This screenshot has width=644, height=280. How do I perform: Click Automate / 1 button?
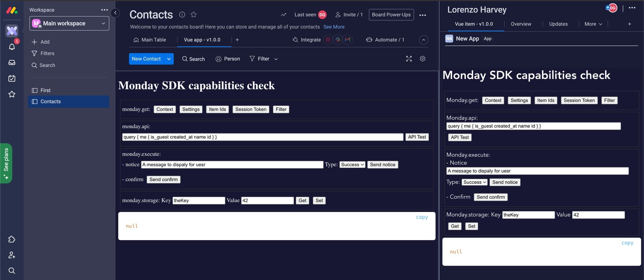[385, 40]
